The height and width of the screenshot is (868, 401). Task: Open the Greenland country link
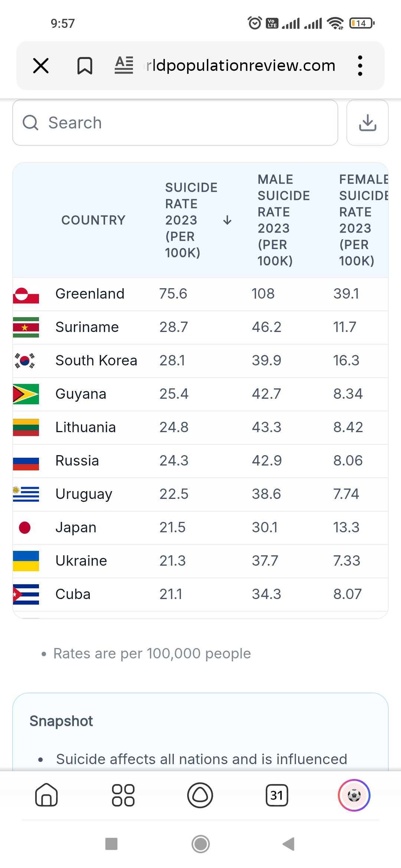(90, 294)
